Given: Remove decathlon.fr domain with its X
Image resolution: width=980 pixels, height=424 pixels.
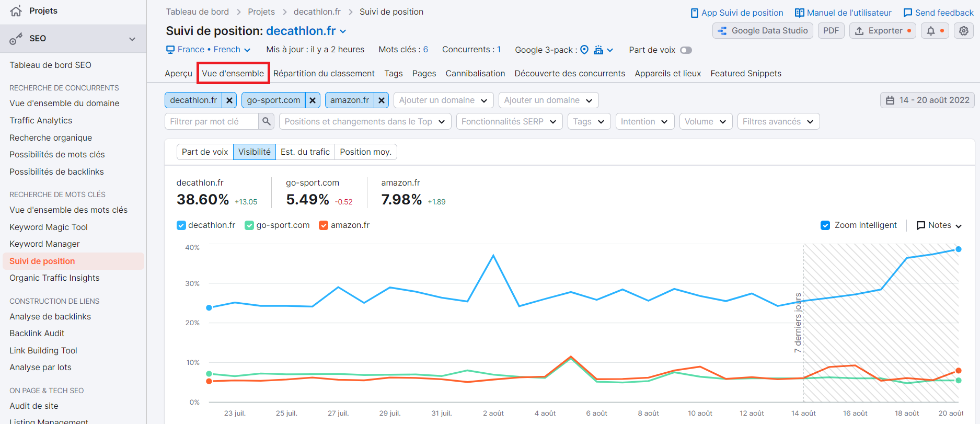Looking at the screenshot, I should tap(229, 100).
